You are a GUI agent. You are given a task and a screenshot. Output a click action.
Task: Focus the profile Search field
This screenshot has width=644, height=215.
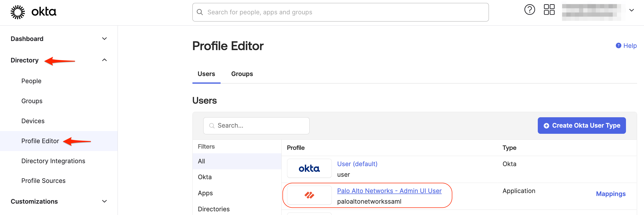click(256, 126)
